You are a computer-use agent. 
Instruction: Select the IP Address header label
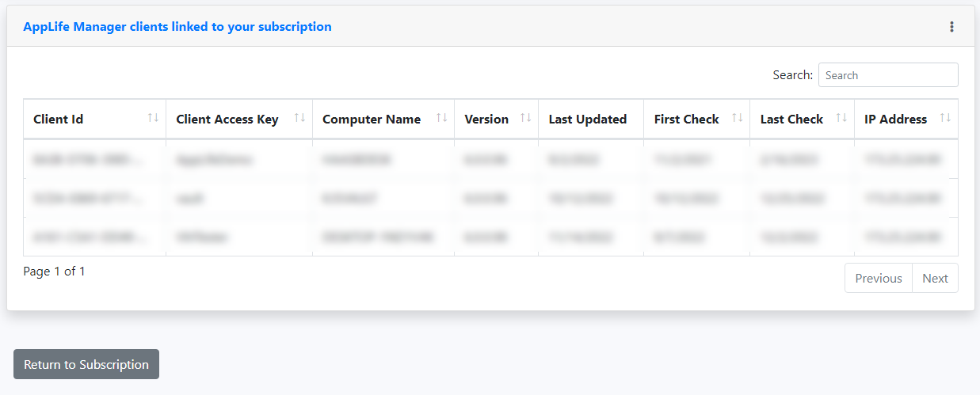pos(895,120)
